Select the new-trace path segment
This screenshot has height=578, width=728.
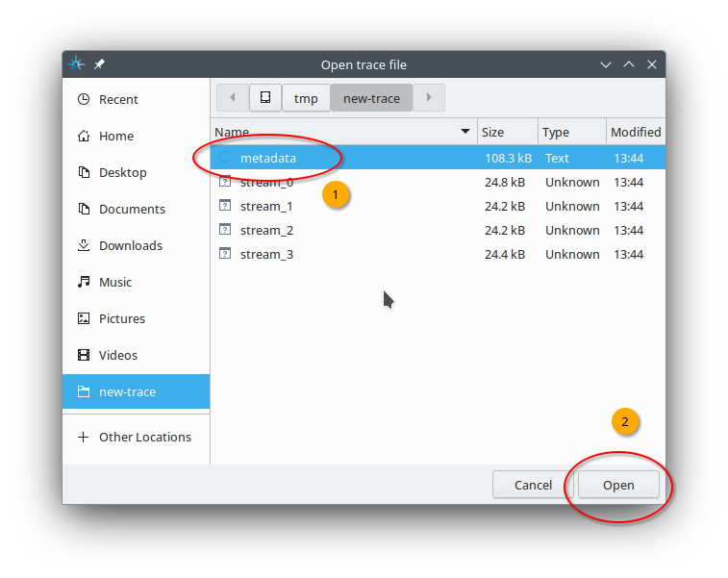[x=371, y=98]
